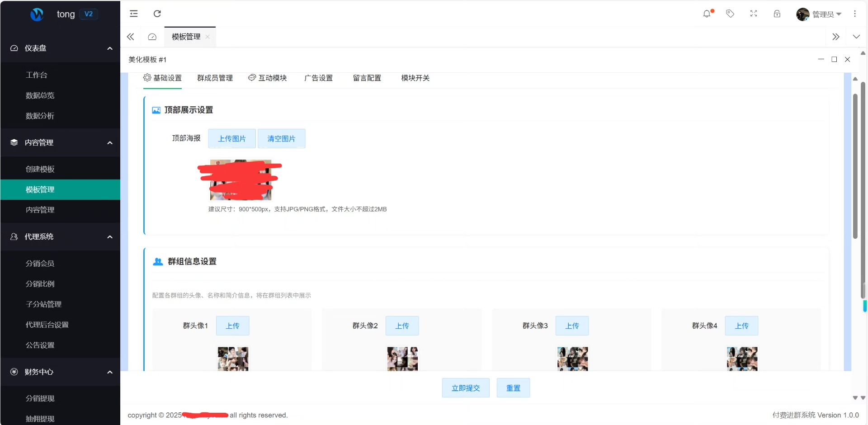868x425 pixels.
Task: Open 代理后台设置 in the sidebar
Action: click(60, 325)
